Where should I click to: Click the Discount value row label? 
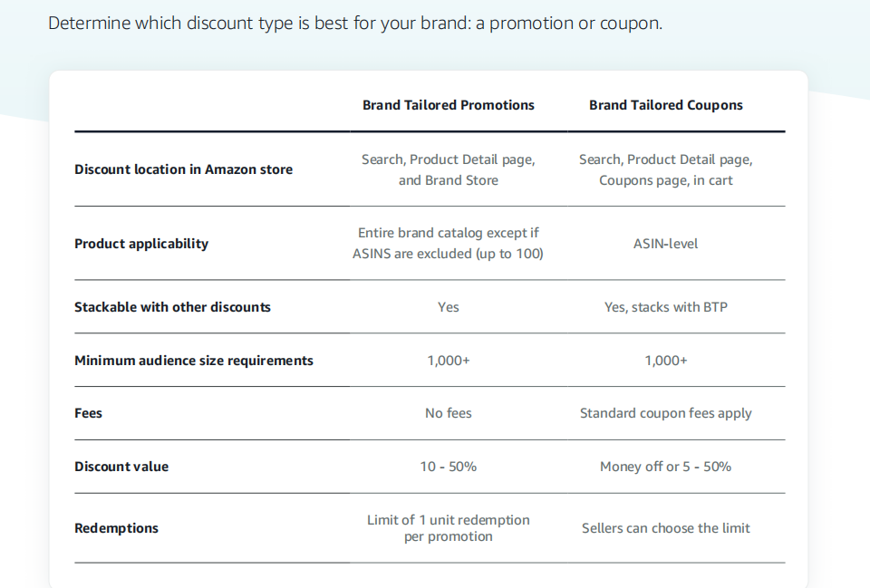point(121,467)
